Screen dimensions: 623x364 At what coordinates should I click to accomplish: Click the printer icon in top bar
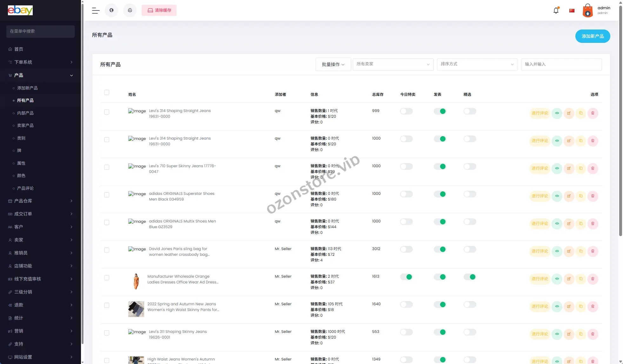click(x=130, y=10)
